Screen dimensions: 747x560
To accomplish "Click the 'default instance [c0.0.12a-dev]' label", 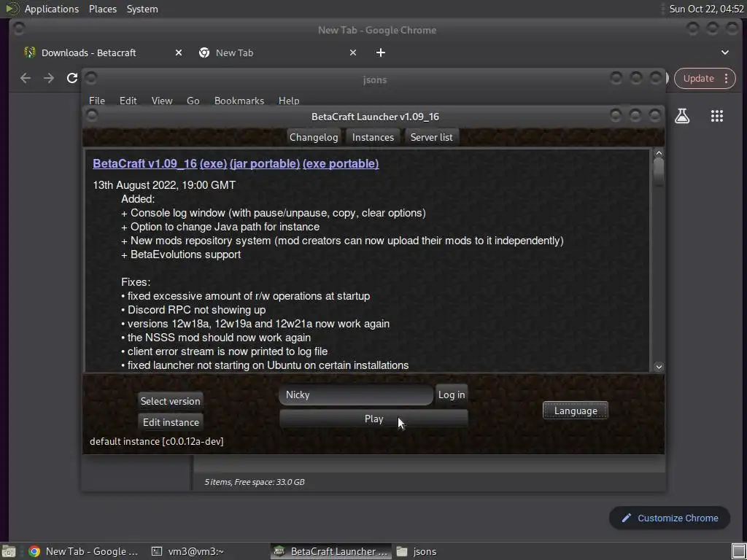I will coord(156,441).
